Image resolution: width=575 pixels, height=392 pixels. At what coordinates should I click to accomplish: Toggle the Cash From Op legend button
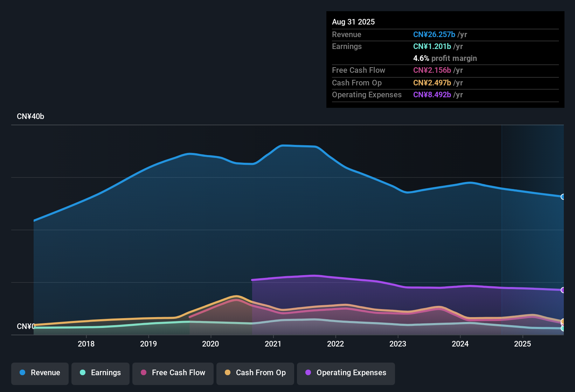[255, 373]
